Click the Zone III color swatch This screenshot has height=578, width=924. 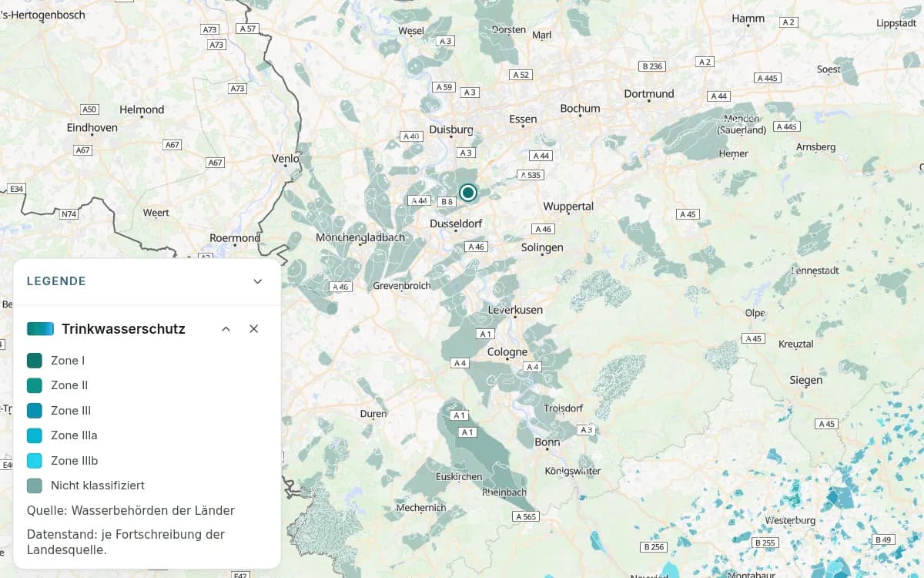point(35,411)
